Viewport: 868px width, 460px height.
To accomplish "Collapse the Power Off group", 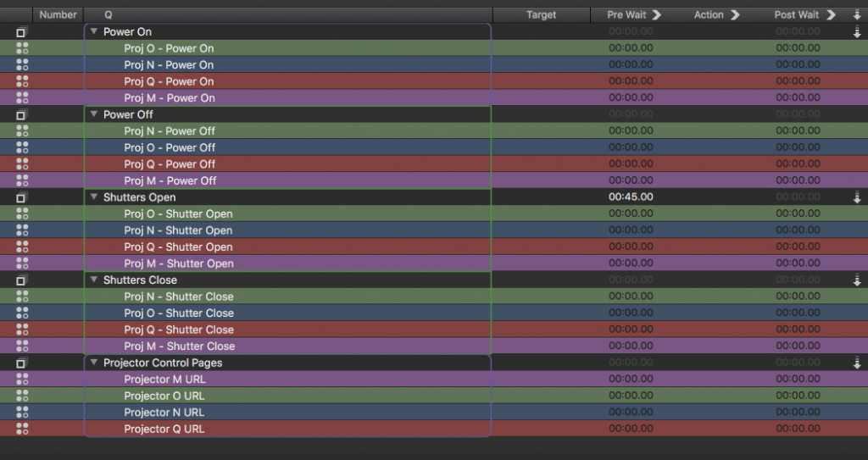I will (x=94, y=114).
